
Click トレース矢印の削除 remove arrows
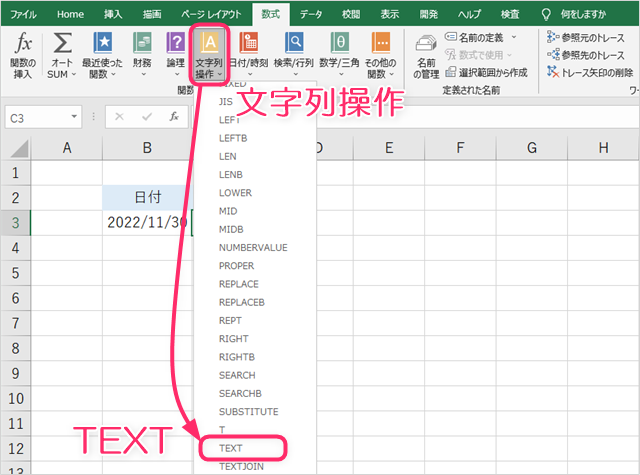pos(590,73)
